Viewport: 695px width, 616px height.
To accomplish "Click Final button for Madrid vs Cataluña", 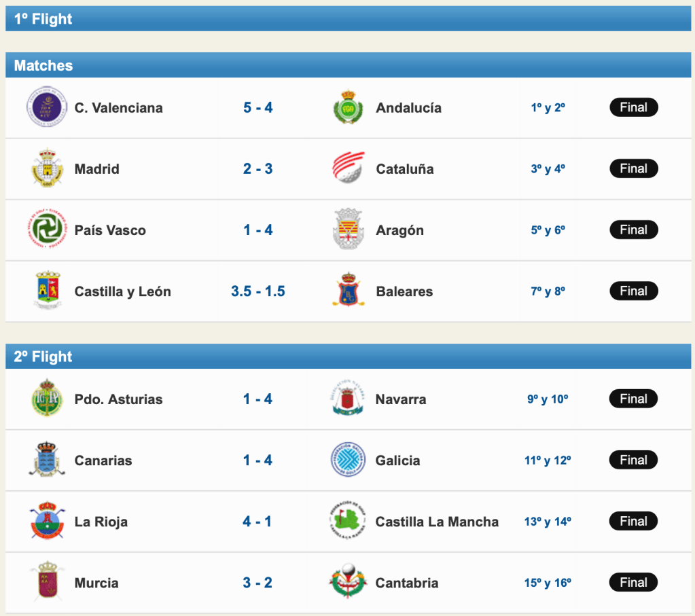I will pyautogui.click(x=633, y=168).
